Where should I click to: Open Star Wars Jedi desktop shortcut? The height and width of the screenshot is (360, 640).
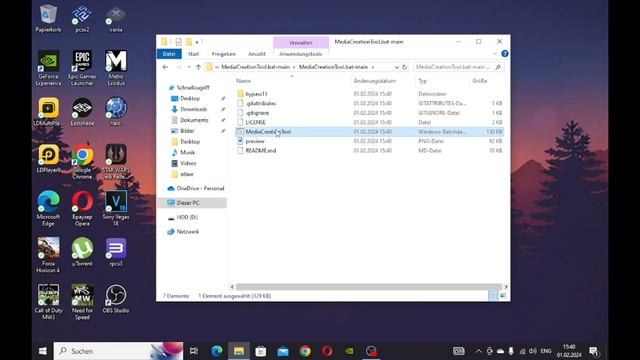pos(116,162)
